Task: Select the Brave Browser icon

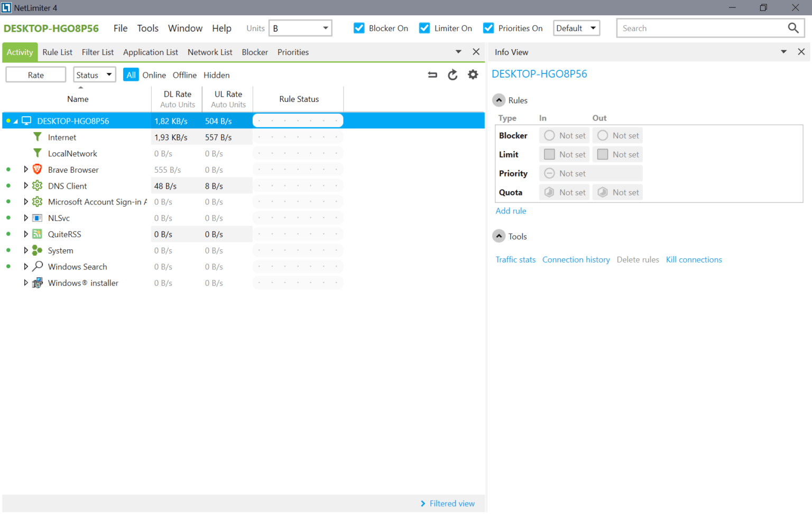Action: [x=36, y=170]
